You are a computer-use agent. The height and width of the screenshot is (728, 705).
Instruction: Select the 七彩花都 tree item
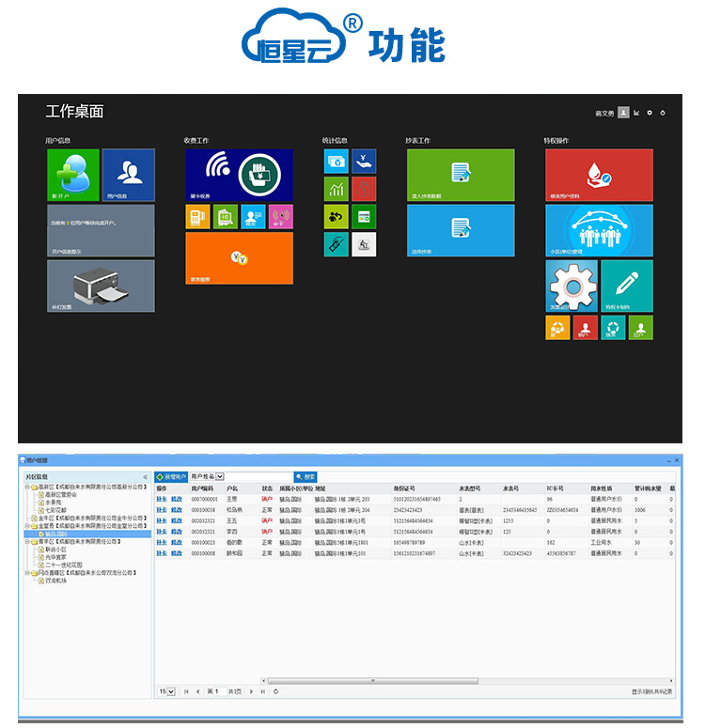55,510
